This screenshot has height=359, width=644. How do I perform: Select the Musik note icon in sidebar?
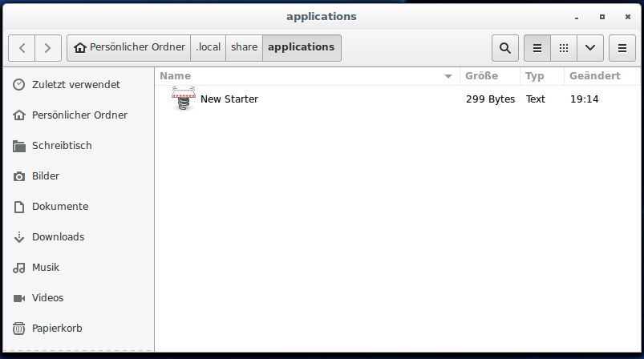click(x=19, y=268)
